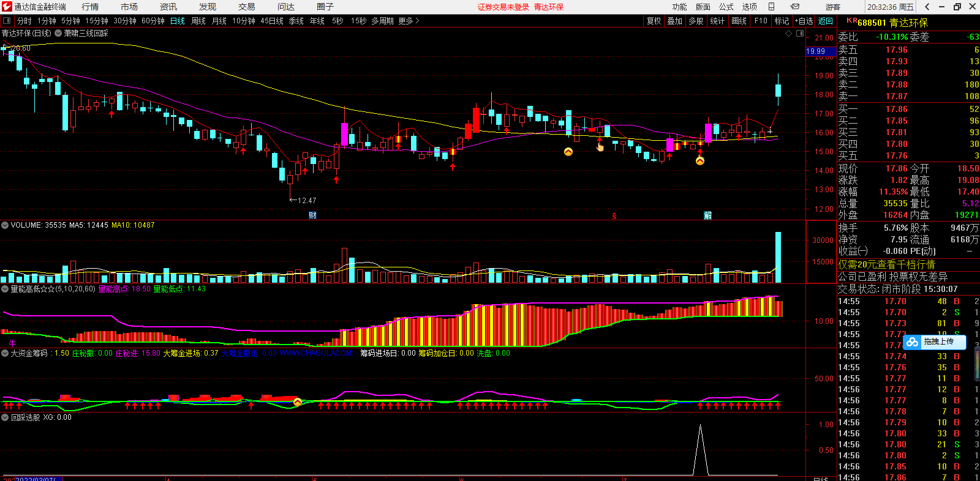The height and width of the screenshot is (481, 980).
Task: Open the 市场 menu
Action: tap(129, 7)
